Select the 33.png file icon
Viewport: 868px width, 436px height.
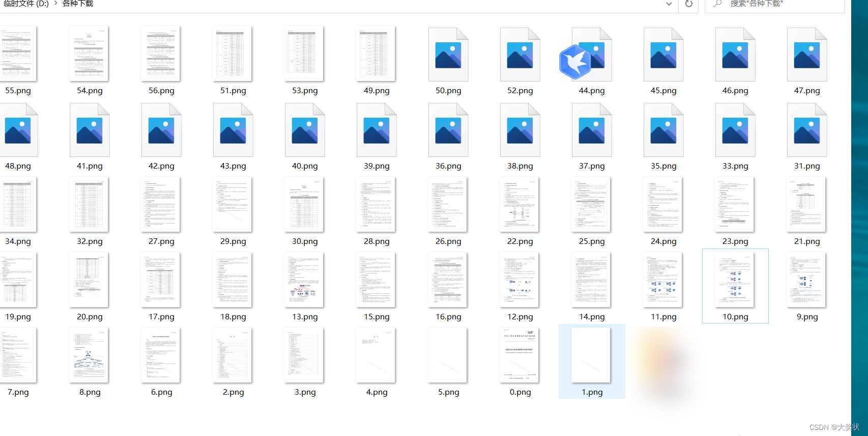coord(735,130)
